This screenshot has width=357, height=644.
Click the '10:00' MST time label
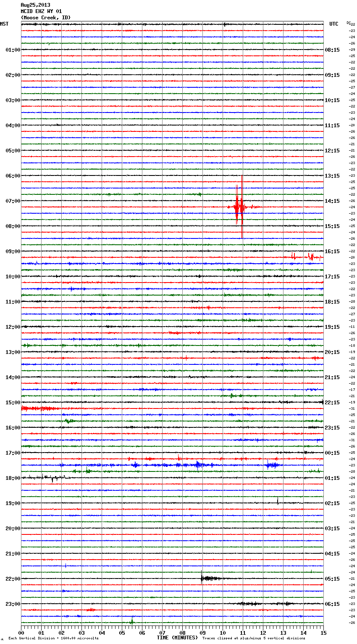pos(13,277)
